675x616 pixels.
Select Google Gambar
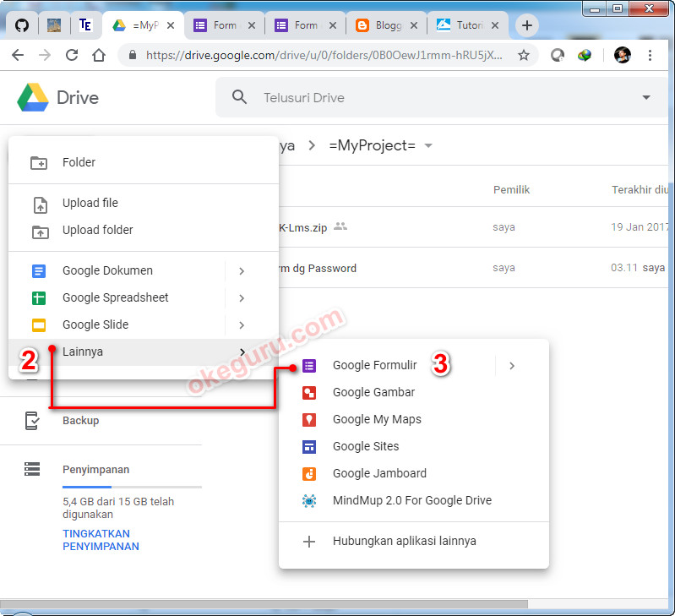pyautogui.click(x=414, y=393)
